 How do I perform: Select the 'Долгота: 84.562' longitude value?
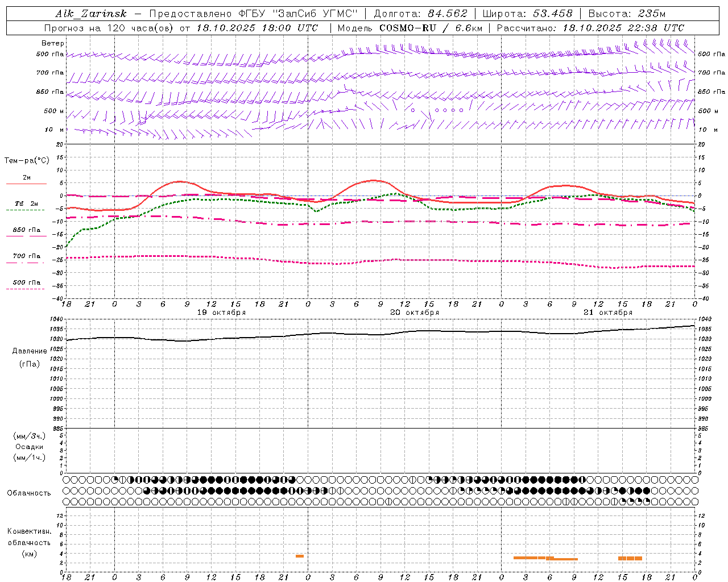coord(420,14)
